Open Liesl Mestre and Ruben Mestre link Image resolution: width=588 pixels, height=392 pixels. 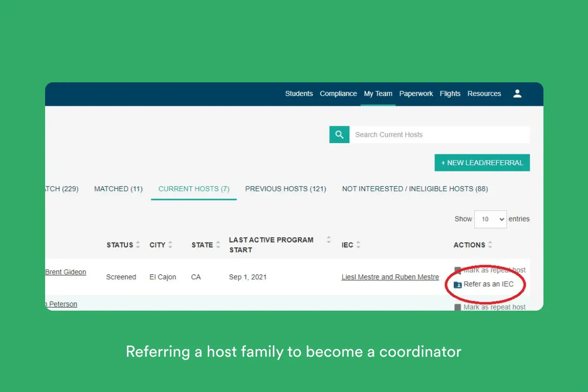pos(390,277)
